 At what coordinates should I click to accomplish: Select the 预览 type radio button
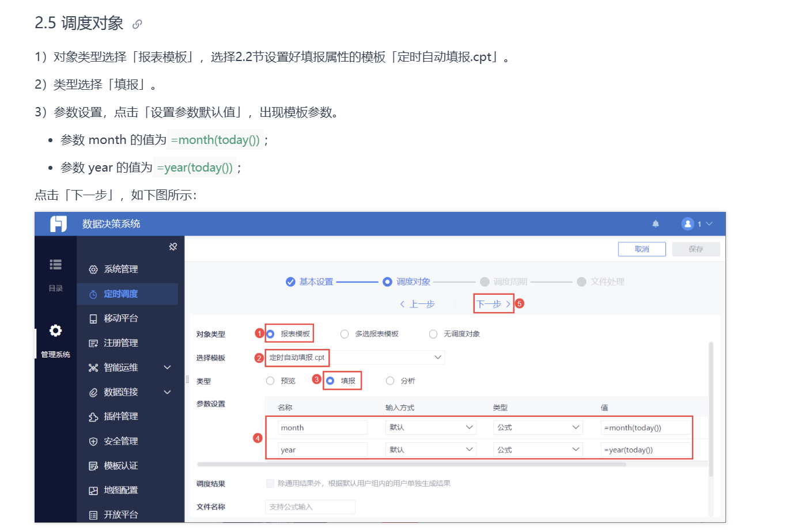pyautogui.click(x=270, y=381)
